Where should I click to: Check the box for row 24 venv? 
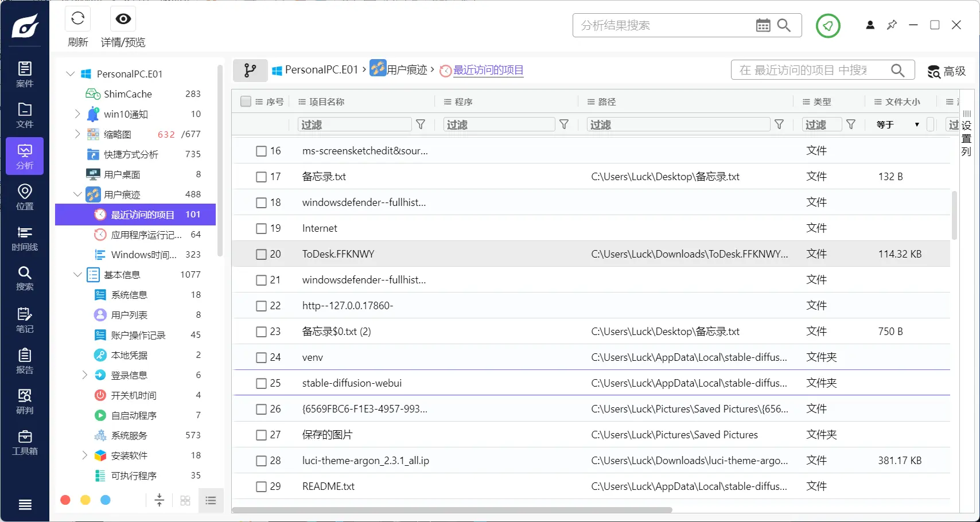point(261,357)
